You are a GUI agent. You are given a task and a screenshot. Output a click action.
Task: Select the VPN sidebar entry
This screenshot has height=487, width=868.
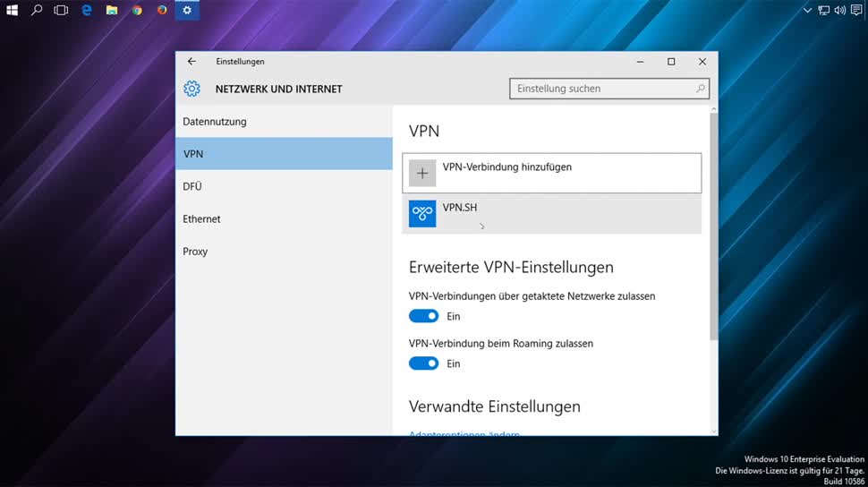coord(284,153)
